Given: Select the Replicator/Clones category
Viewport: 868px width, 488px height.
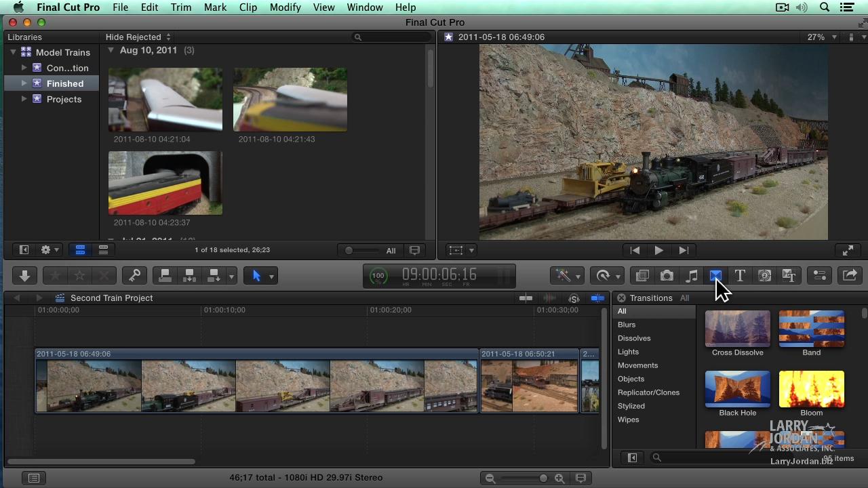Looking at the screenshot, I should click(x=654, y=392).
